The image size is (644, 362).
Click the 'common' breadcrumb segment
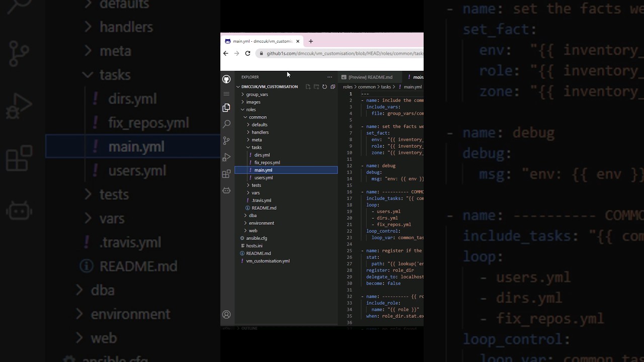[x=367, y=86]
